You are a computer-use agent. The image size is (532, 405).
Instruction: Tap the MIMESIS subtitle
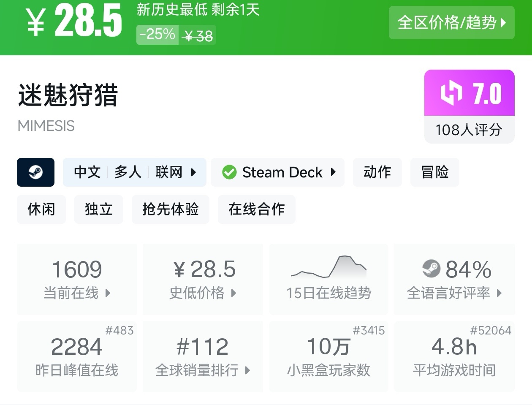46,126
